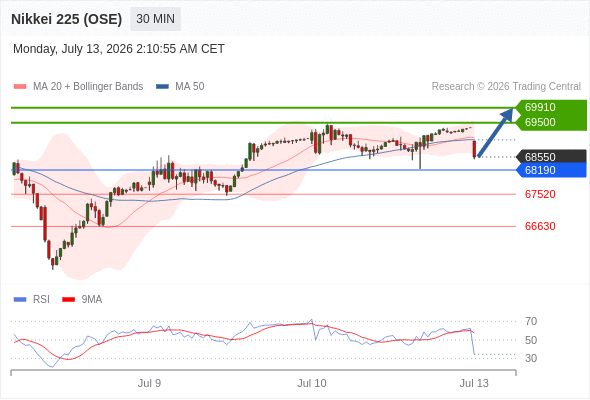Toggle the RSI legend marker
590x400 pixels.
20,300
